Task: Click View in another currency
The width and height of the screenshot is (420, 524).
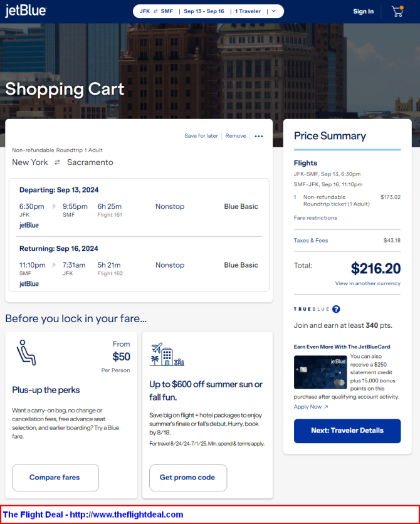Action: point(367,283)
